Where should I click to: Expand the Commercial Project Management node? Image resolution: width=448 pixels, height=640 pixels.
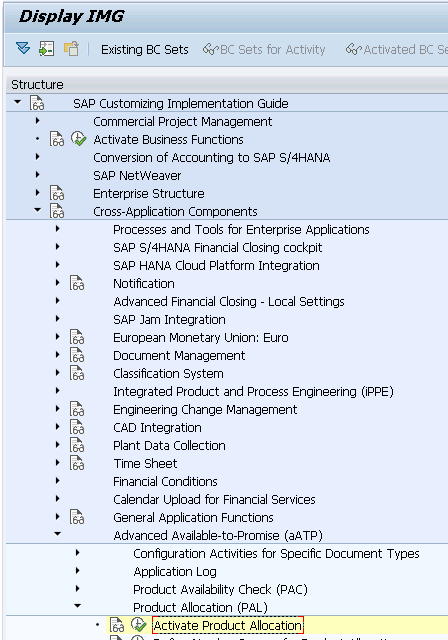point(38,121)
